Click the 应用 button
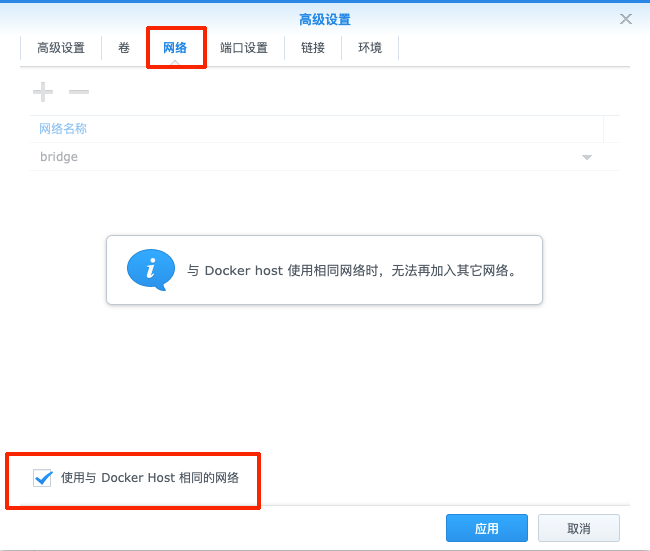 (x=487, y=528)
